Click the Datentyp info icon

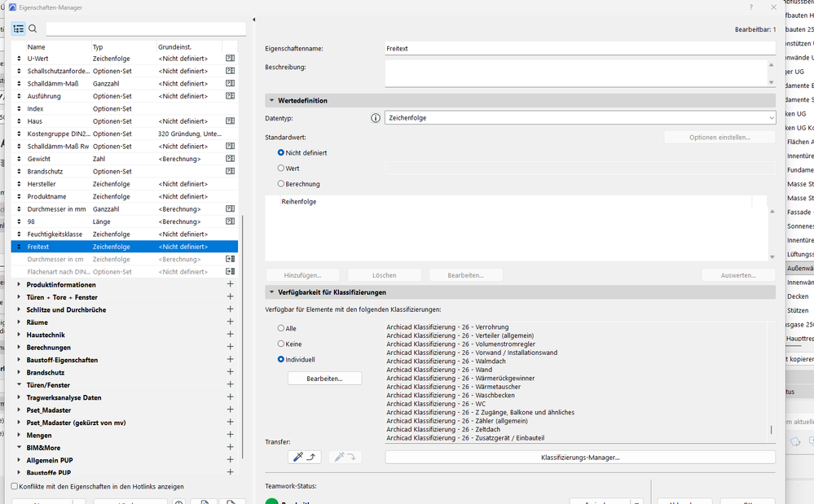[376, 118]
